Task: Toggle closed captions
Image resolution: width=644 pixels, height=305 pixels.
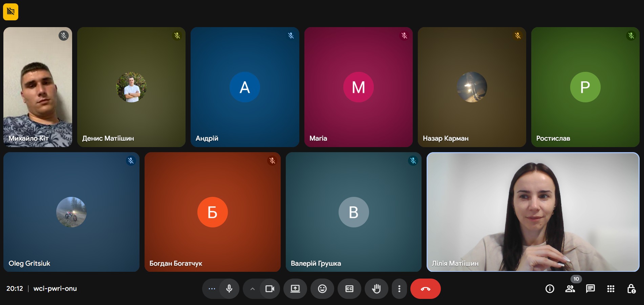Action: [x=349, y=289]
